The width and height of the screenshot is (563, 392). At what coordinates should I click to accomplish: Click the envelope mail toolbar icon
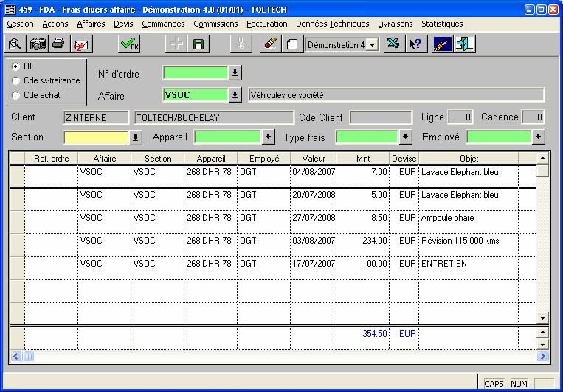click(81, 44)
